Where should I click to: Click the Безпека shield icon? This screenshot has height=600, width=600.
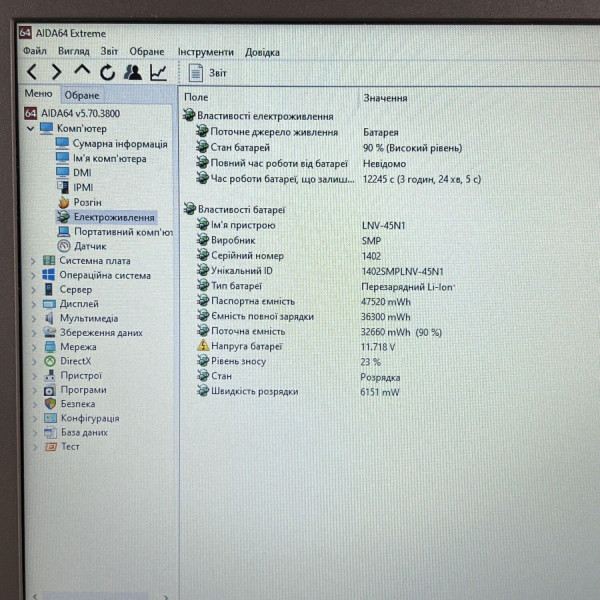pyautogui.click(x=50, y=404)
